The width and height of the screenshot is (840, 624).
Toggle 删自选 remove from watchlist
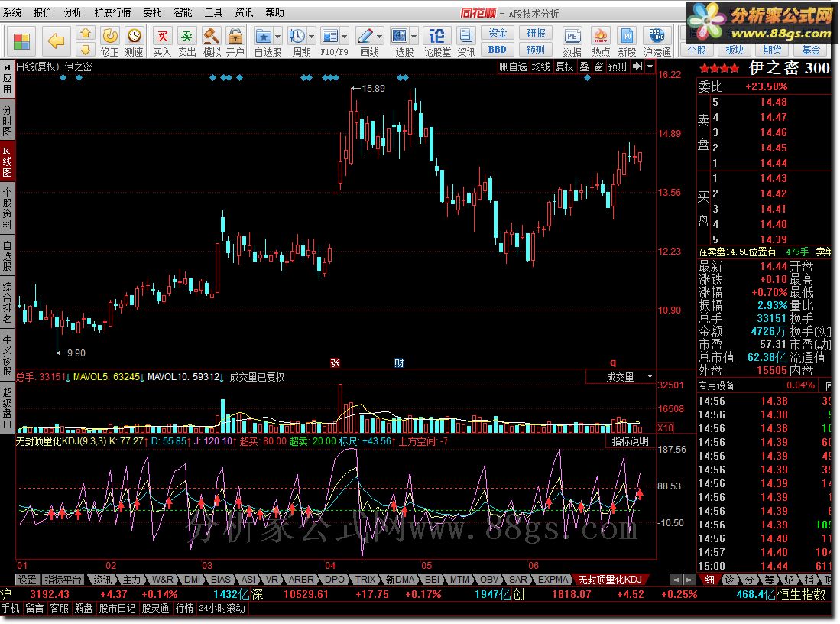[513, 67]
